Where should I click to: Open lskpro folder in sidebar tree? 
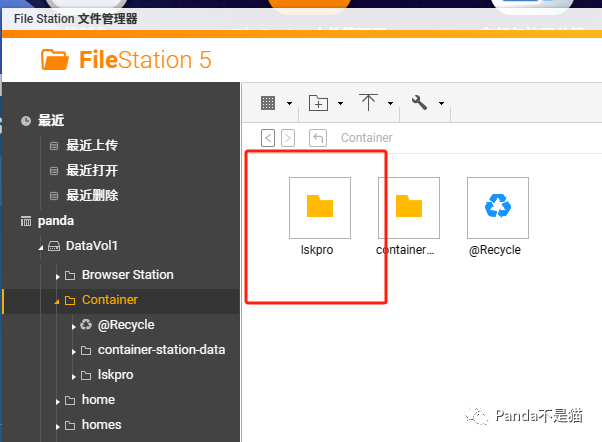coord(115,375)
